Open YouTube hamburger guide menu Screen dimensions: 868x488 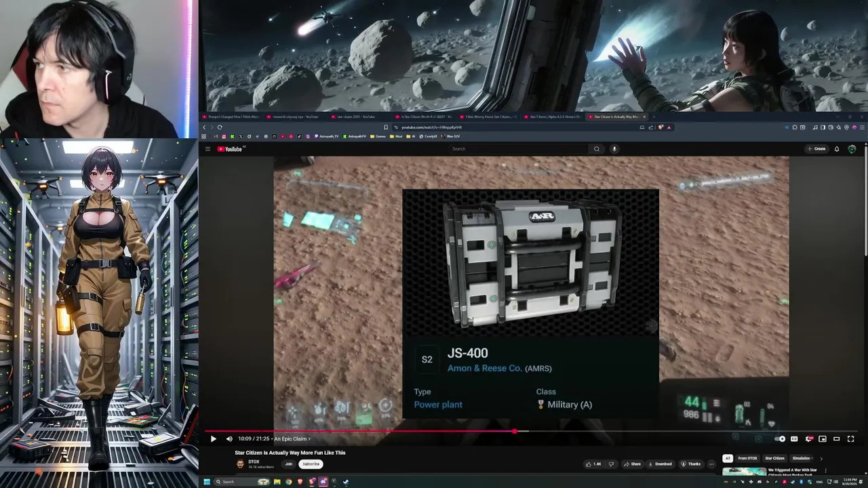tap(208, 149)
